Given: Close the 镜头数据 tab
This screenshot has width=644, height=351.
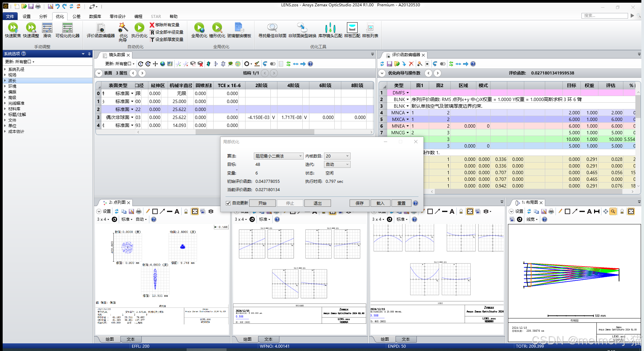Looking at the screenshot, I should click(x=128, y=55).
